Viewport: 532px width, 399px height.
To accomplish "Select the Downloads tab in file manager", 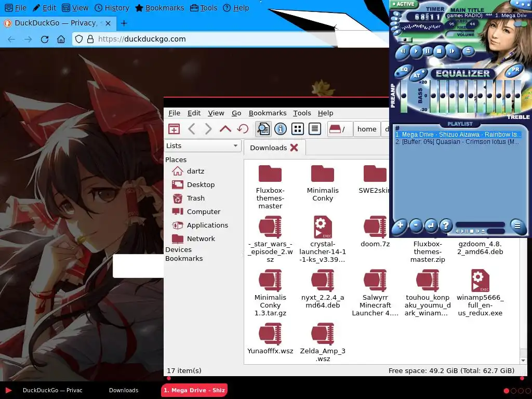I will (269, 148).
